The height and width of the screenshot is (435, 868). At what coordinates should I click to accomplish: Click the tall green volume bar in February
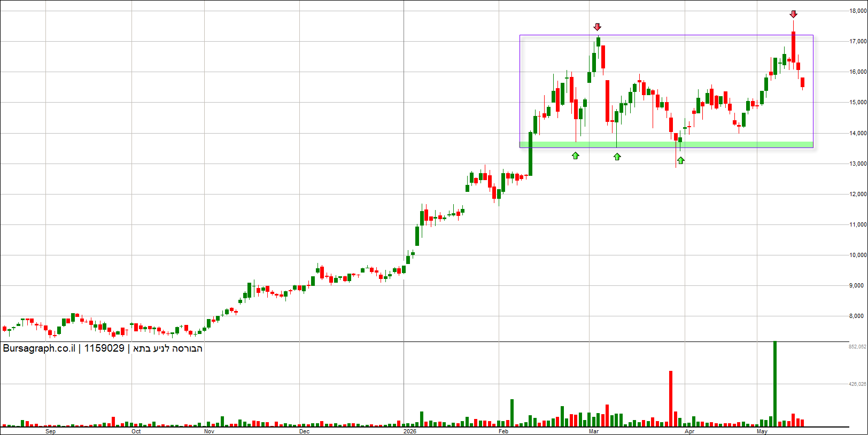511,413
